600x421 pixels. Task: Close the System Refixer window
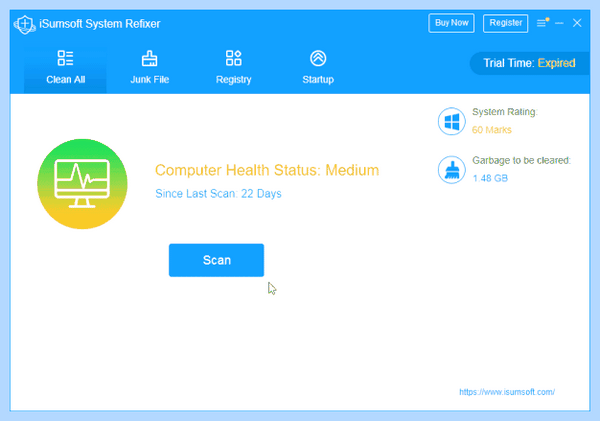(577, 23)
